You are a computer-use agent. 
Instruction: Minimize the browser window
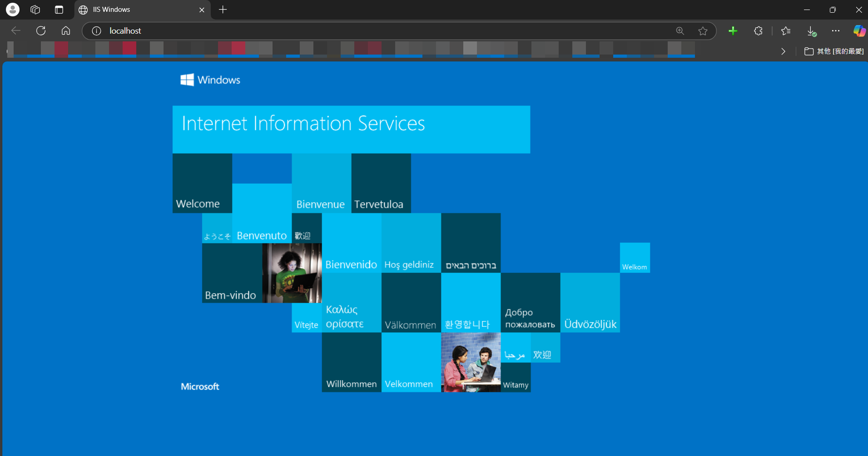[807, 10]
